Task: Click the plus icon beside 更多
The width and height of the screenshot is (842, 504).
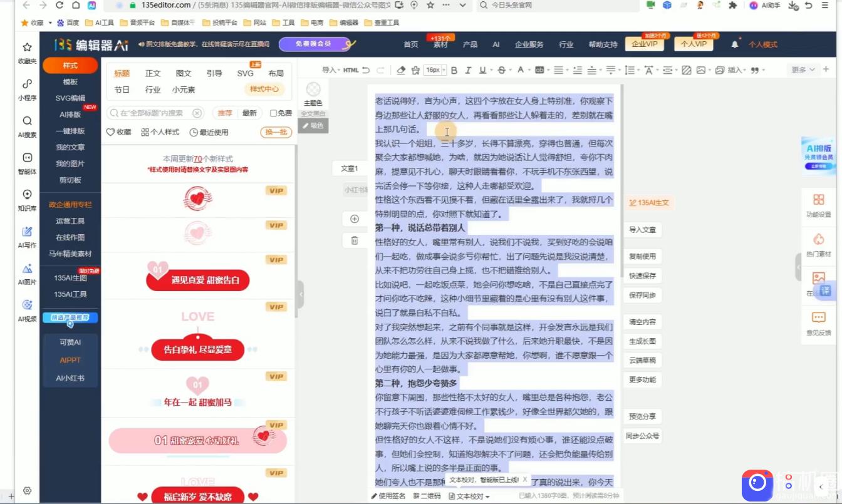Action: (826, 69)
